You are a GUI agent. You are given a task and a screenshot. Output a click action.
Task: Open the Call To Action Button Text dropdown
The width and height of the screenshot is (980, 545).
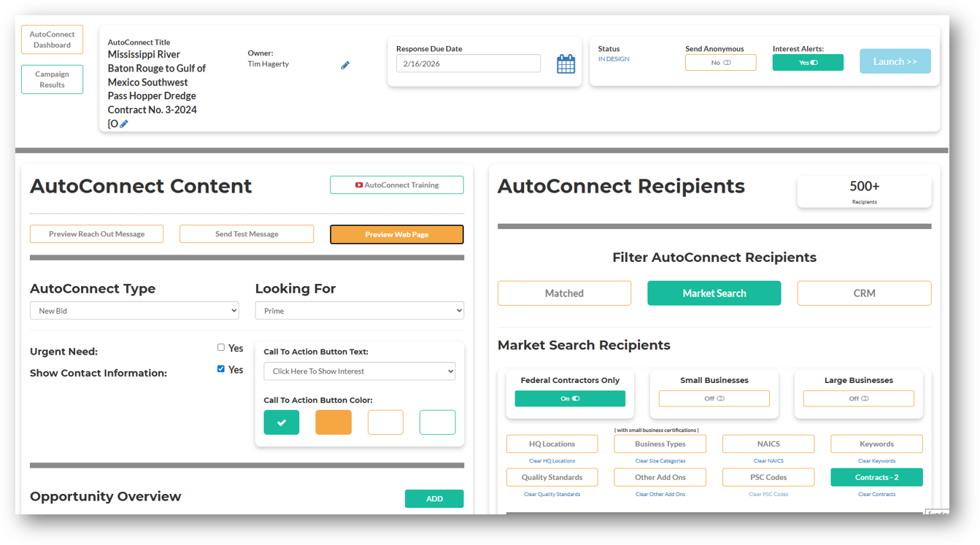(x=359, y=371)
